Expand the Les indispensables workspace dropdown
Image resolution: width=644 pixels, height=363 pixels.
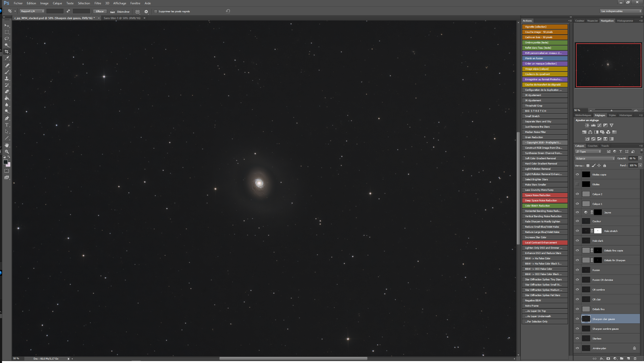tap(621, 11)
